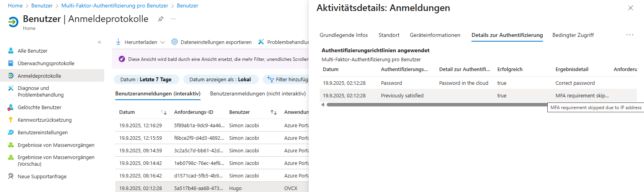This screenshot has width=644, height=192.
Task: Navigate to Multi-Faktor-Authentifizierung pro Benutzer breadcrumb
Action: [x=115, y=5]
